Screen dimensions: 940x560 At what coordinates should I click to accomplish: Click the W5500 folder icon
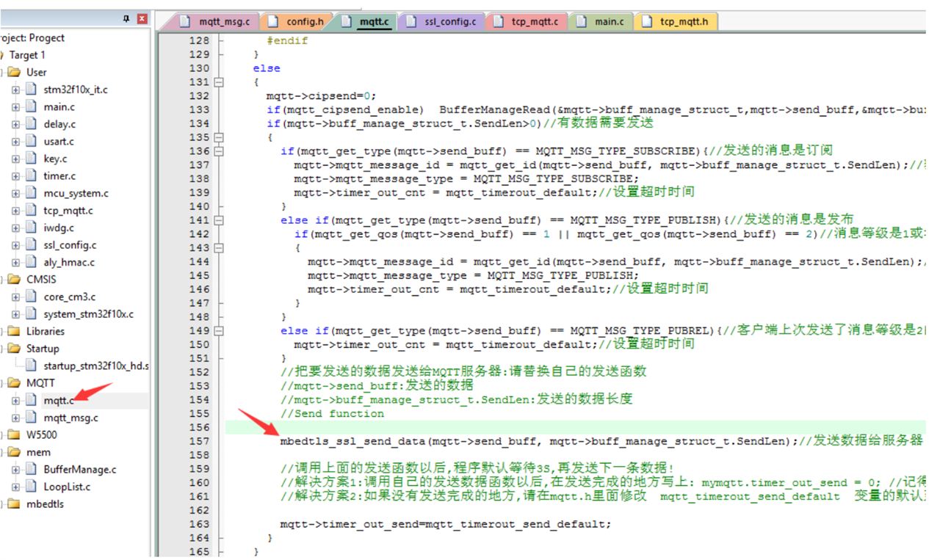tap(14, 434)
